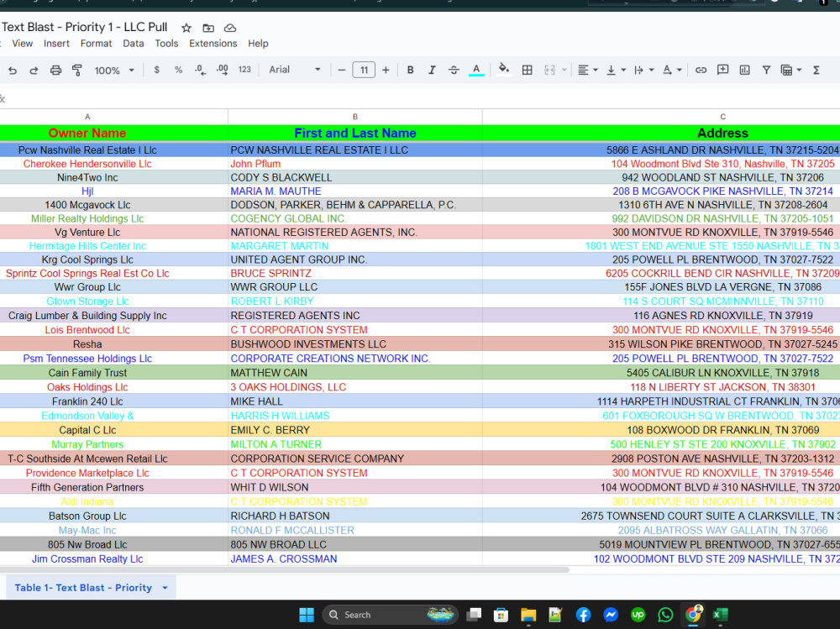840x629 pixels.
Task: Open File Explorer from taskbar
Action: [x=528, y=615]
